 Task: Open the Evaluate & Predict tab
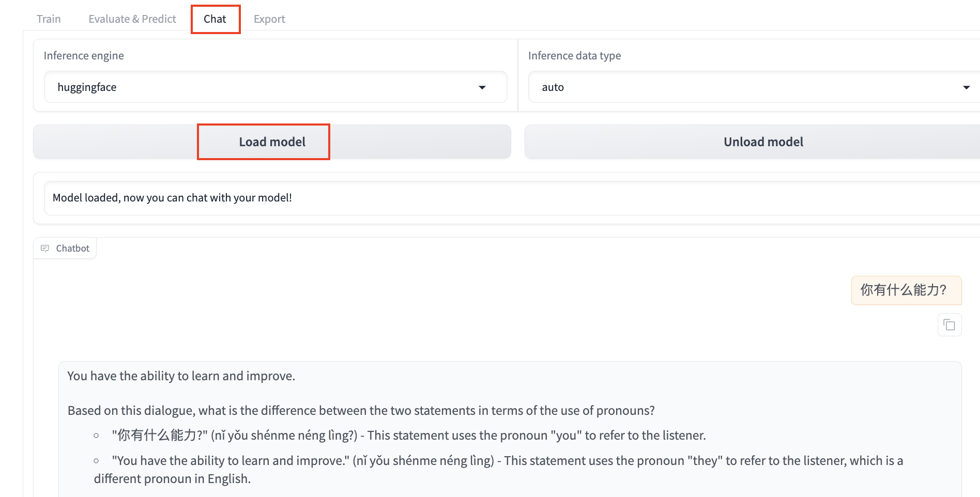pos(132,19)
